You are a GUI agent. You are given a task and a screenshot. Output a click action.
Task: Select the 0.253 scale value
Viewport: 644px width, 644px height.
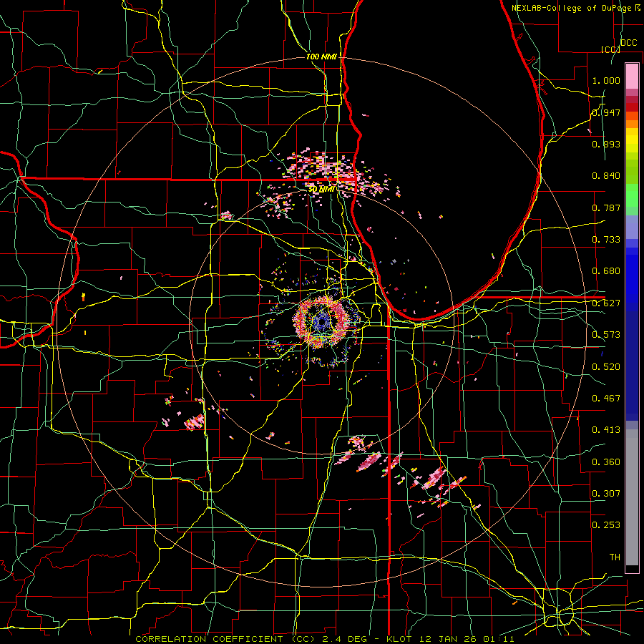pyautogui.click(x=606, y=525)
